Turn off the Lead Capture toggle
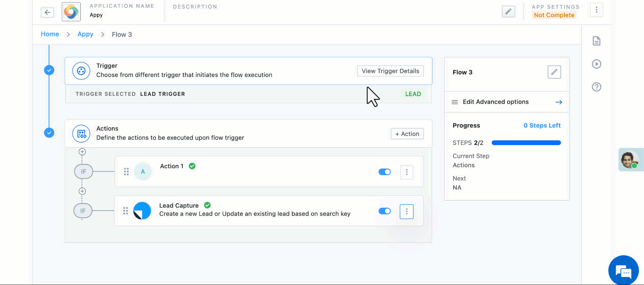 pos(384,211)
